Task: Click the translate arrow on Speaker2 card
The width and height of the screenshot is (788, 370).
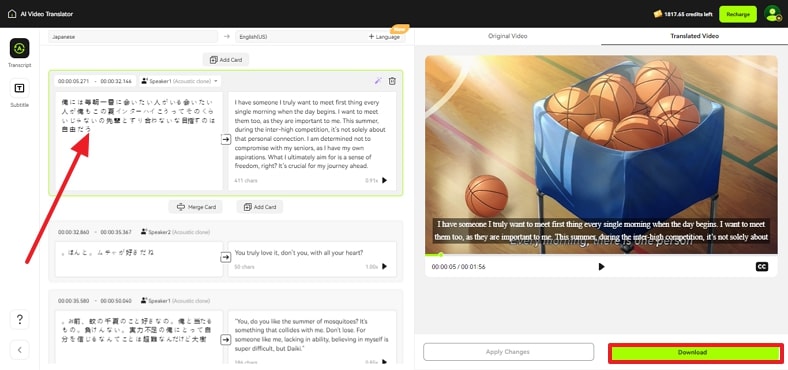Action: coord(226,257)
